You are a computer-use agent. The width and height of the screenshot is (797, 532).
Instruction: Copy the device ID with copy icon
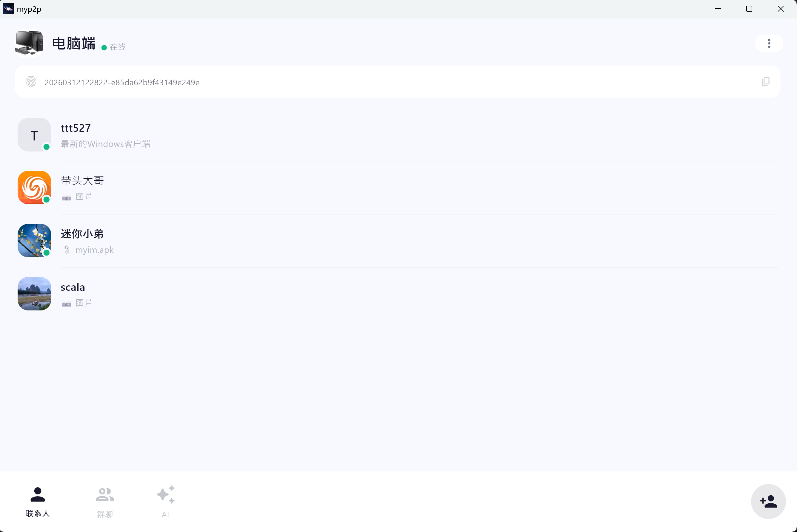[x=765, y=82]
